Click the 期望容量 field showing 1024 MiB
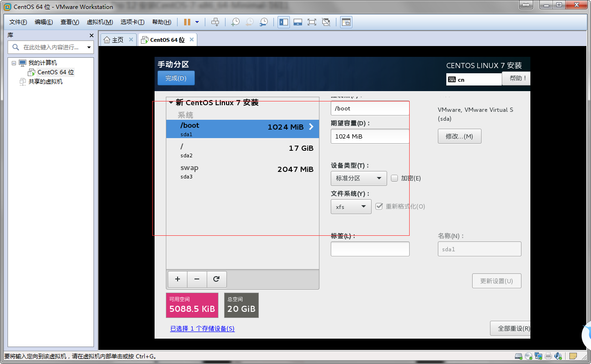591x364 pixels. tap(370, 136)
